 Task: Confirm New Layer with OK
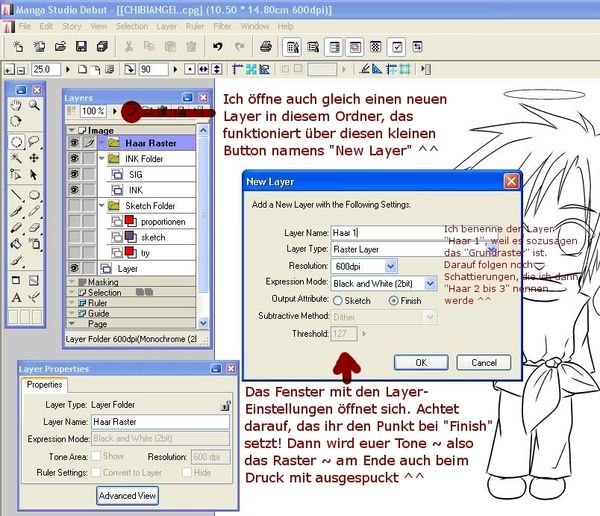point(421,363)
